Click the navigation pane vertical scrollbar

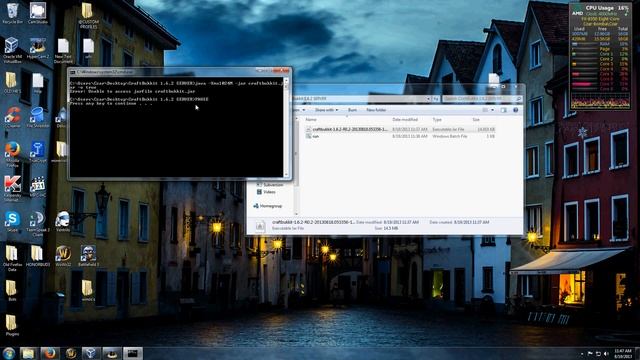tap(296, 165)
